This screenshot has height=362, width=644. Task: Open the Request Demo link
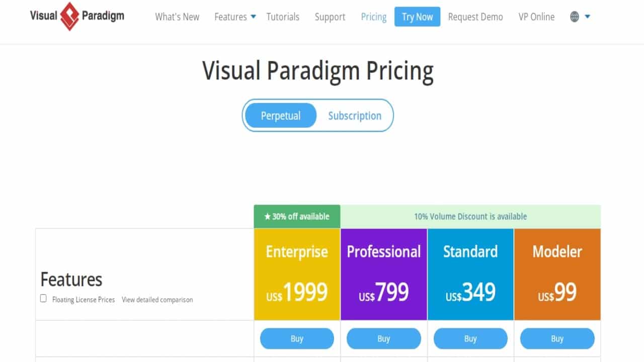pyautogui.click(x=475, y=17)
